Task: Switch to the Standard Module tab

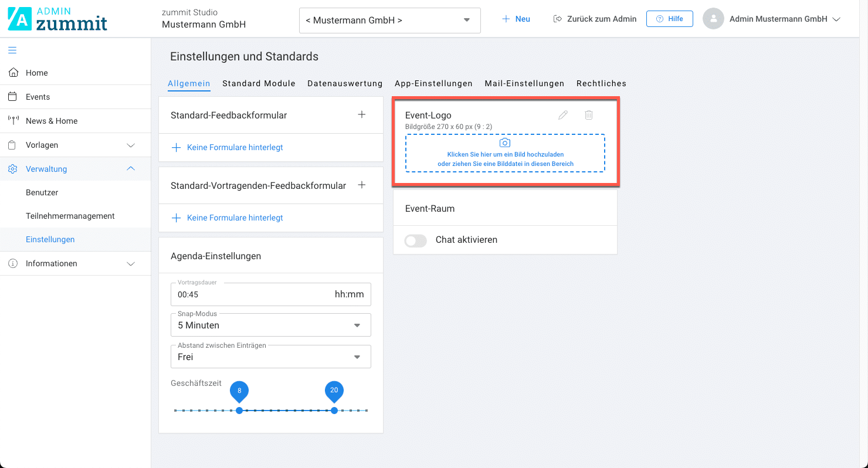Action: coord(259,84)
